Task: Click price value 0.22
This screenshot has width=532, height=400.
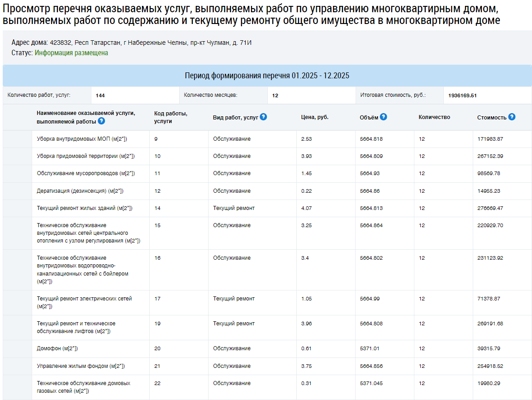Action: point(306,191)
